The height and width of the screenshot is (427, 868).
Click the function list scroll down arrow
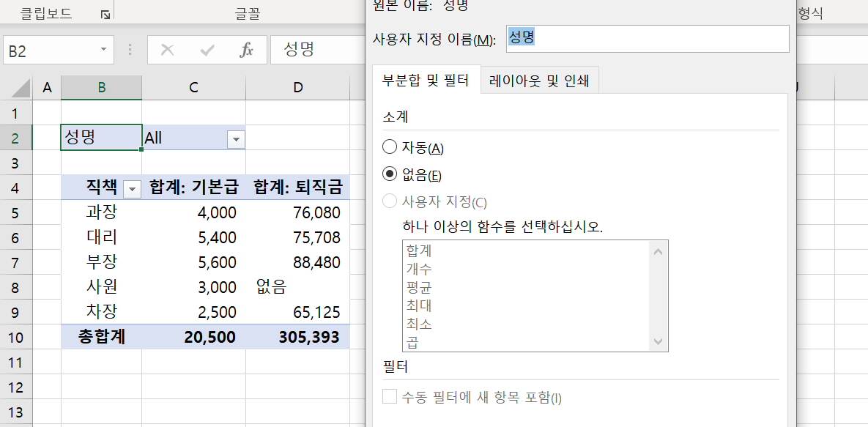[658, 342]
